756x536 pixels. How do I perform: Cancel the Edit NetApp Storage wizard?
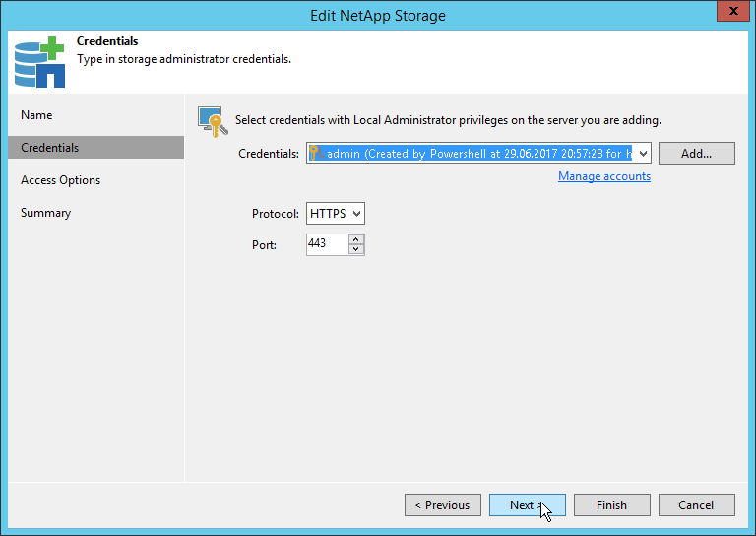point(696,505)
